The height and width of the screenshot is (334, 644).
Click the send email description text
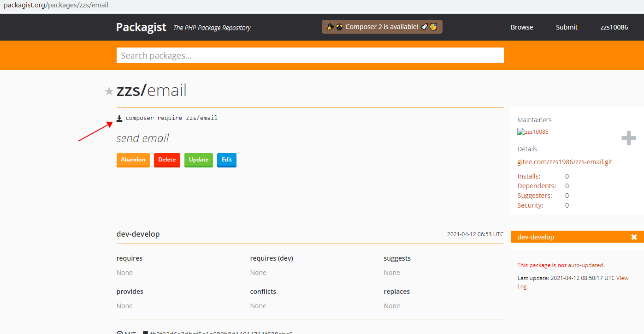click(142, 138)
